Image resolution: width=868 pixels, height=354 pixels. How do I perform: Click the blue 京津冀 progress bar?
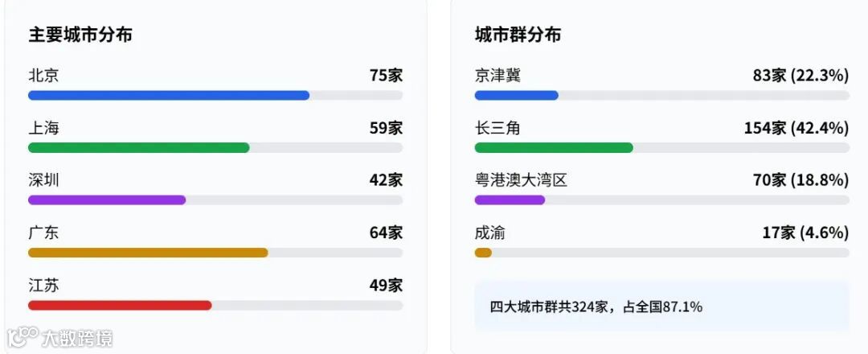pyautogui.click(x=516, y=96)
